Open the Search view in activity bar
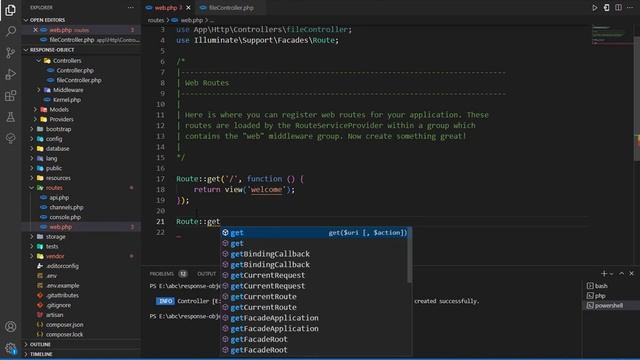Image resolution: width=640 pixels, height=360 pixels. tap(11, 31)
